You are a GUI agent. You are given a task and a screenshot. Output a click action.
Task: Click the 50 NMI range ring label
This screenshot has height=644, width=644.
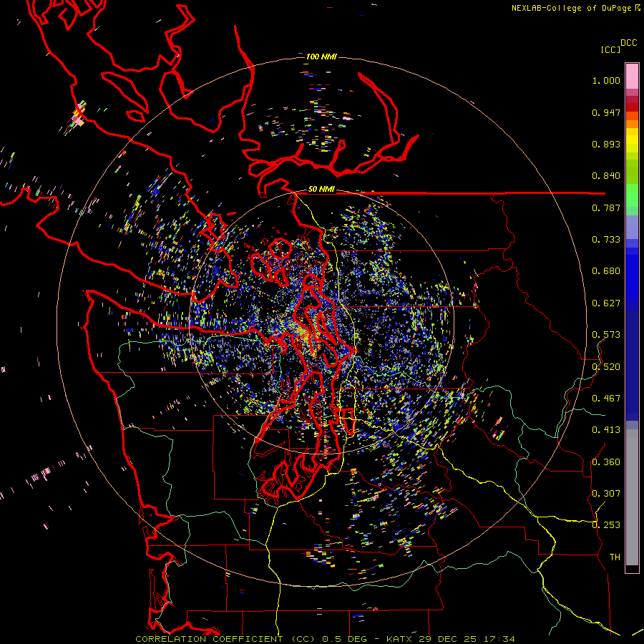[x=321, y=190]
